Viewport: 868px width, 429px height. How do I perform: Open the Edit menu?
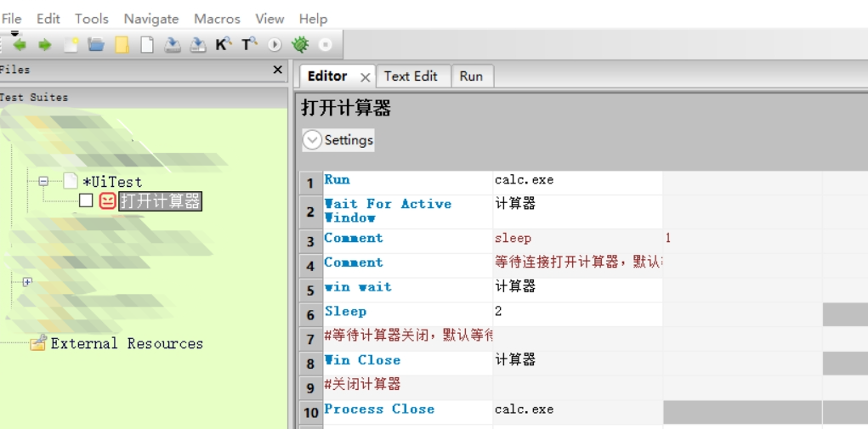click(48, 19)
